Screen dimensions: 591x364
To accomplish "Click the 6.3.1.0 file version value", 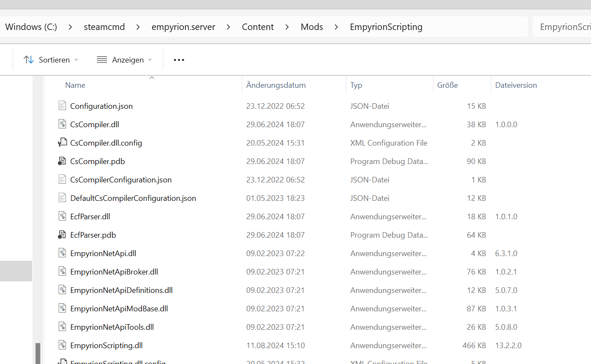I will click(506, 253).
